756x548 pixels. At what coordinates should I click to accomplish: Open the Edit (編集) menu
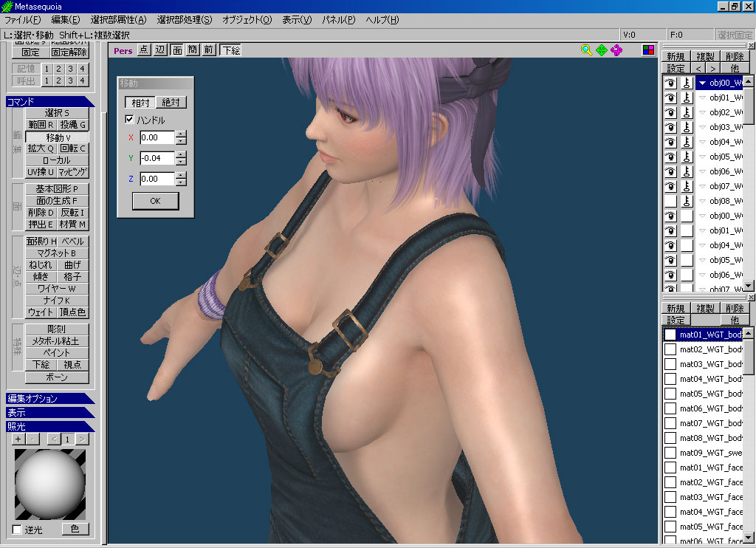[x=66, y=20]
